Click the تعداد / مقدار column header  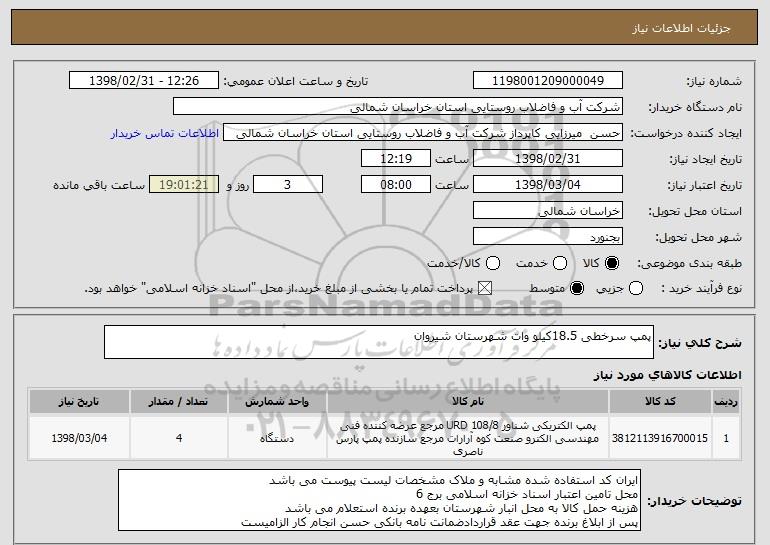click(179, 402)
